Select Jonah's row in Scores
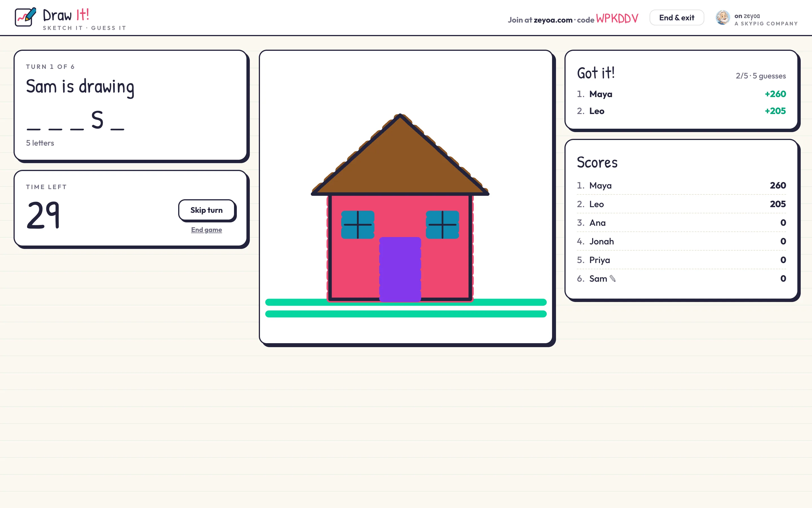812x508 pixels. (x=681, y=241)
